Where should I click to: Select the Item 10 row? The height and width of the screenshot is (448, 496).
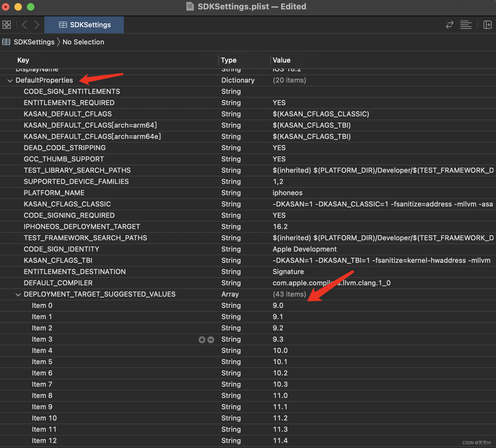point(248,418)
